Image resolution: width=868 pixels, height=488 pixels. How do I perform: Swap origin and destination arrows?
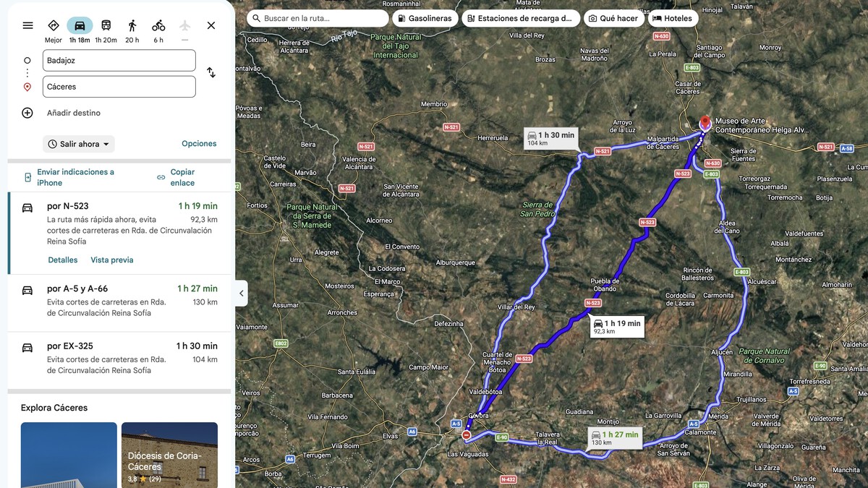pos(211,72)
